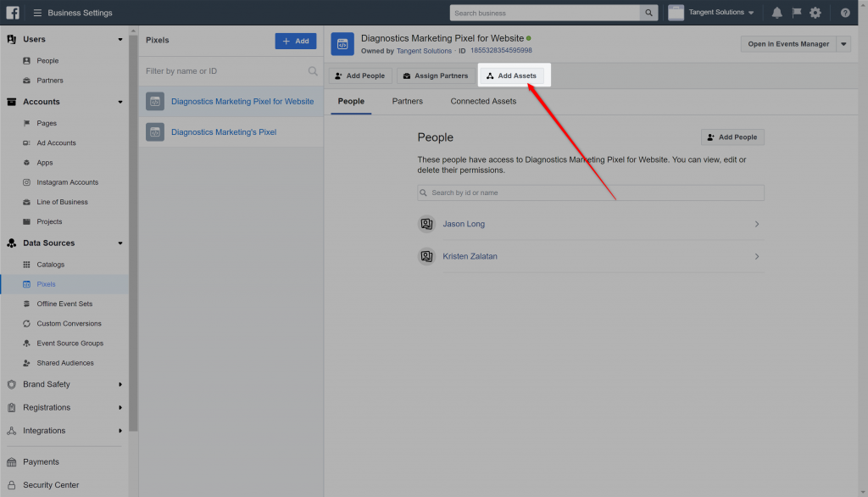The image size is (868, 497).
Task: Click the flag icon in top bar
Action: tap(797, 12)
